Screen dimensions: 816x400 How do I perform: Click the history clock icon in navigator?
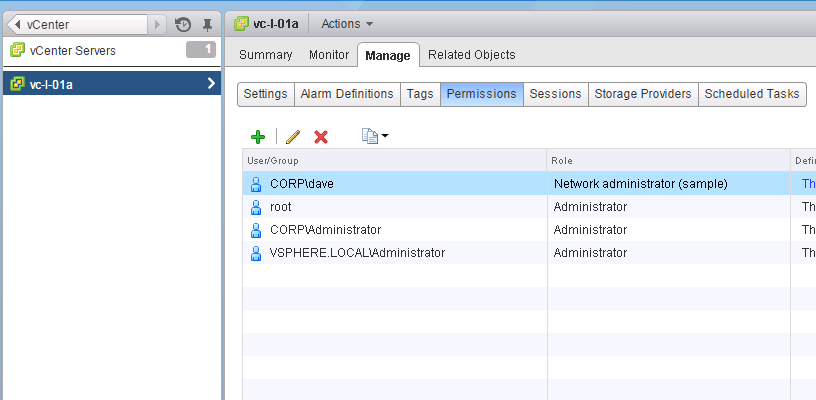(x=183, y=24)
